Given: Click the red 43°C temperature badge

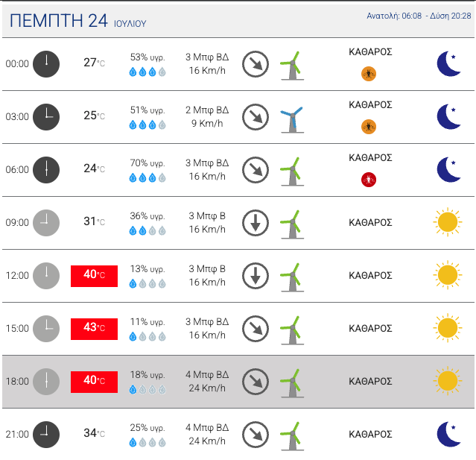Looking at the screenshot, I should (x=94, y=328).
